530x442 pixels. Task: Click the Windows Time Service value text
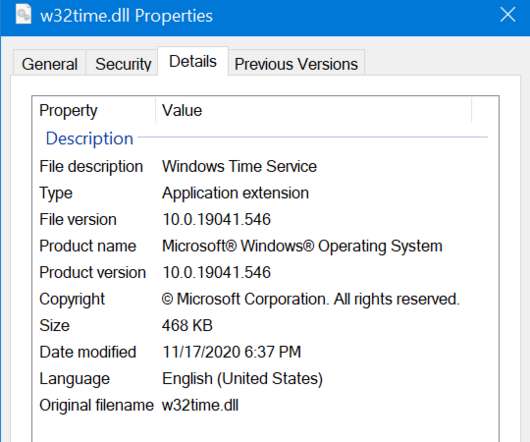239,166
